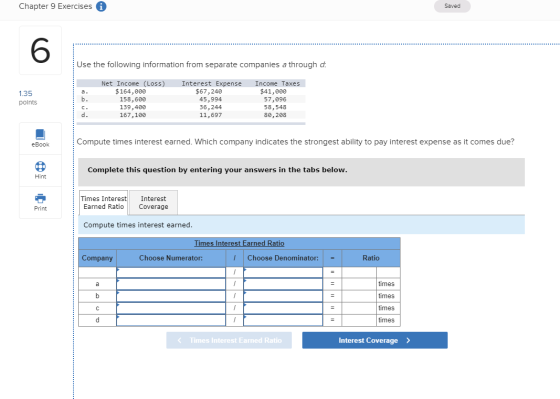Click the Ratio column header
Image resolution: width=560 pixels, height=399 pixels.
[371, 258]
